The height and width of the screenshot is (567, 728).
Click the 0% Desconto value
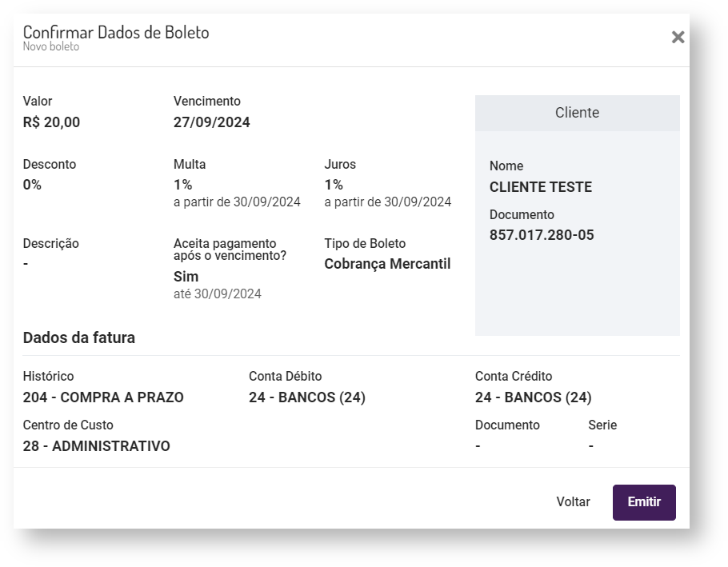(32, 185)
